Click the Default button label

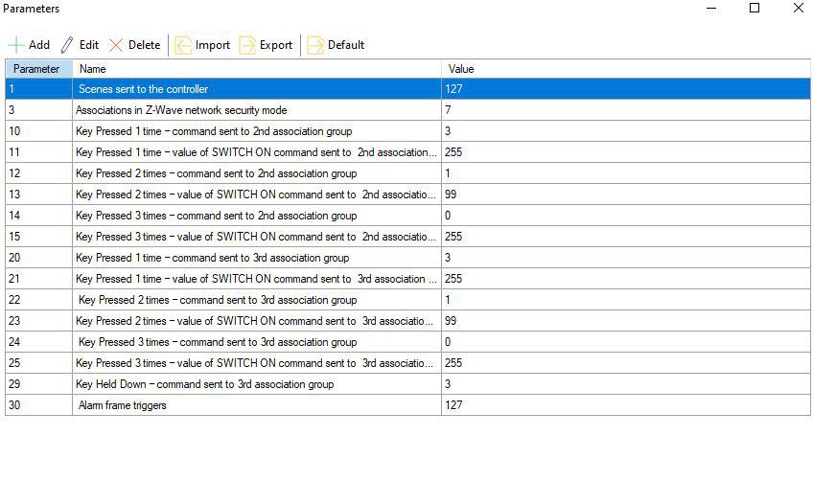[x=346, y=45]
